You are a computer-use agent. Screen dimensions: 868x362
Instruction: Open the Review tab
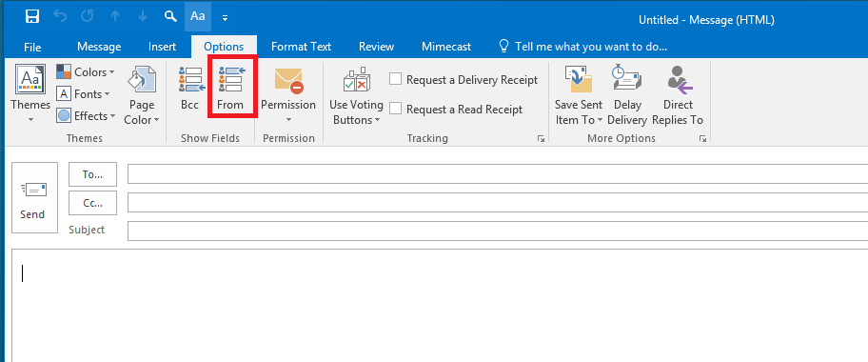377,47
